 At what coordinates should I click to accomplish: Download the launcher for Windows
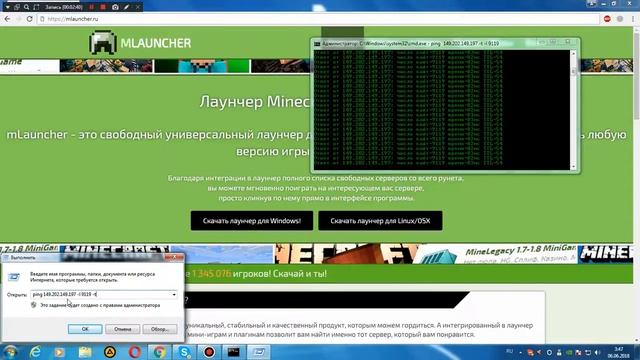point(252,221)
